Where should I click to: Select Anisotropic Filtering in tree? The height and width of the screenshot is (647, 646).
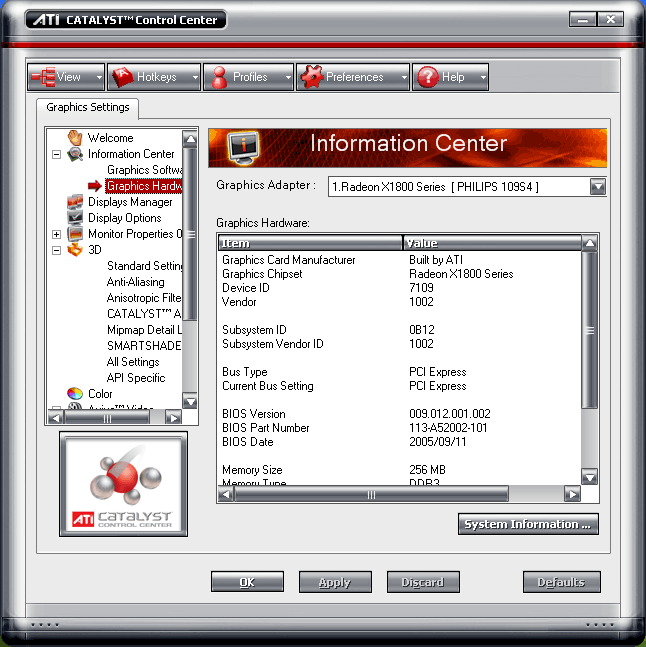point(144,298)
